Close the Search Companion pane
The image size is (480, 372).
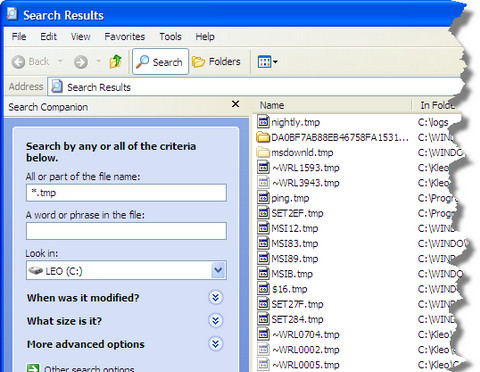tap(235, 104)
